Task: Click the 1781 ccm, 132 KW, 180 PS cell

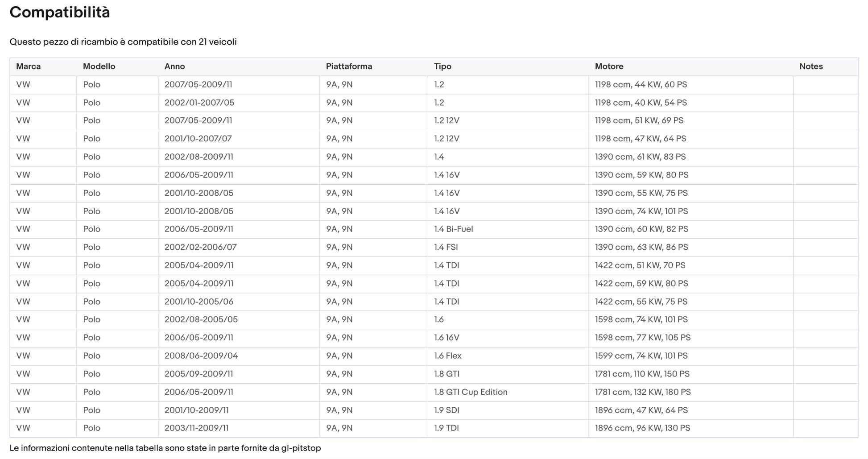Action: 642,392
